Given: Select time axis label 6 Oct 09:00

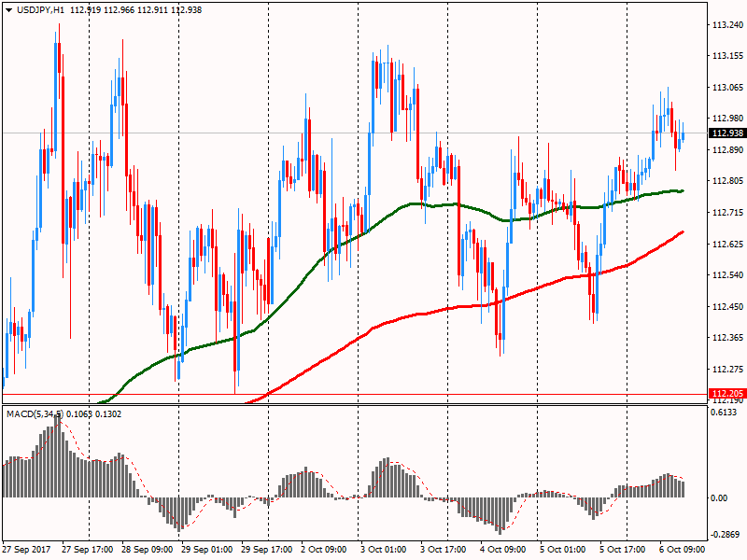Looking at the screenshot, I should point(683,550).
